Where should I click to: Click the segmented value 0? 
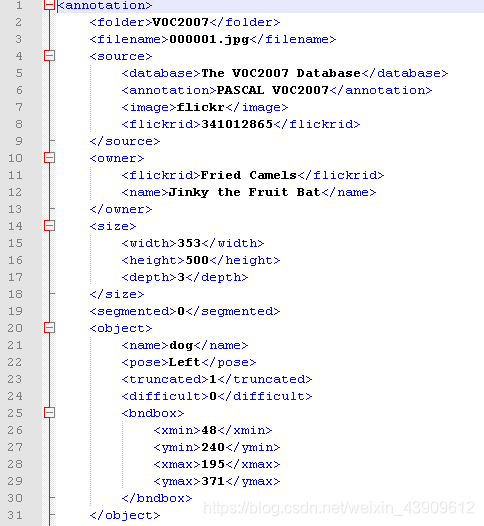[181, 312]
